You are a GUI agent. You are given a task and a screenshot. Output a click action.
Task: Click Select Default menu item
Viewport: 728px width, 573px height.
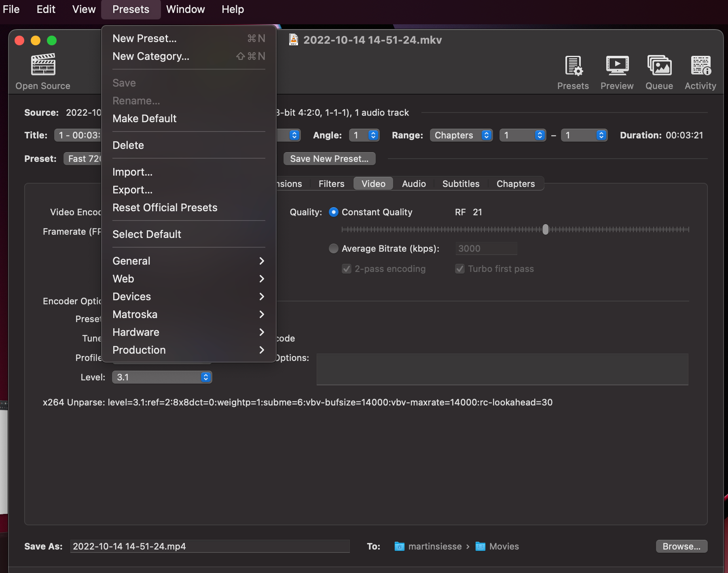tap(189, 234)
